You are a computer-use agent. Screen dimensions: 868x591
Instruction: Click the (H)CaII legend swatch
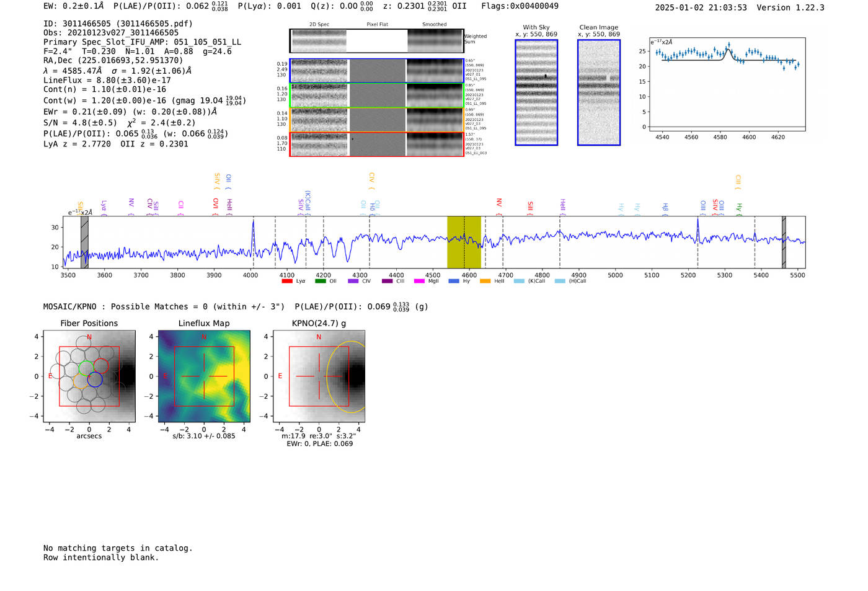tap(560, 282)
